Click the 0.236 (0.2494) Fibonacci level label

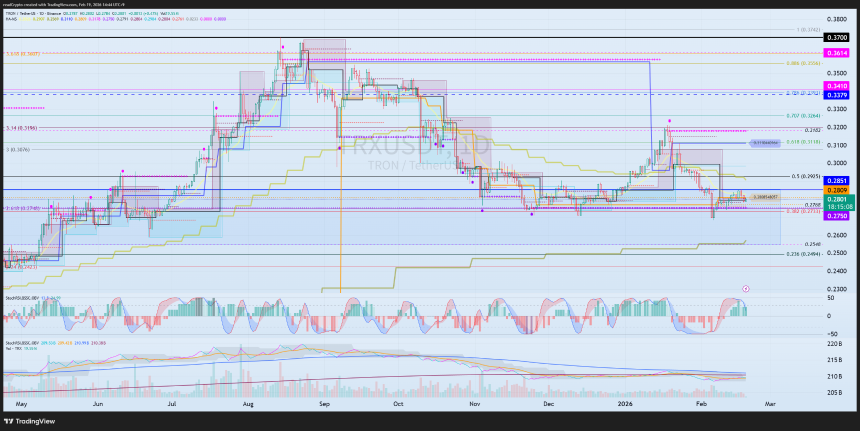coord(804,254)
